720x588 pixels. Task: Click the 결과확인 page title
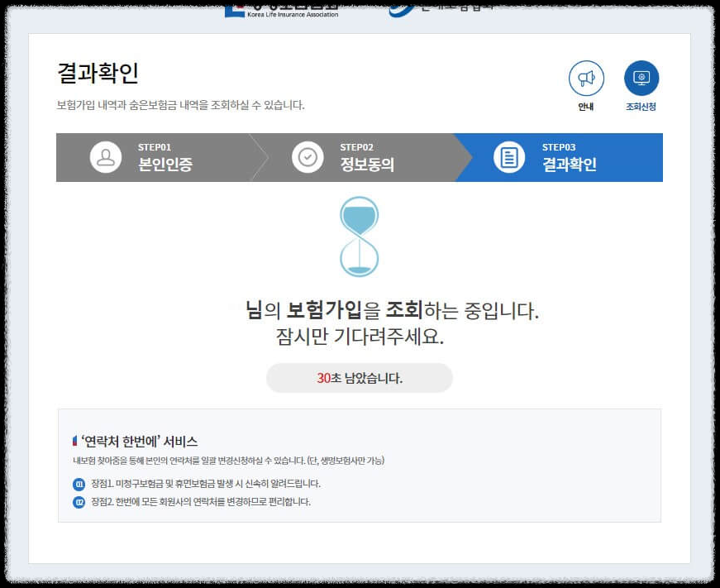pos(98,74)
